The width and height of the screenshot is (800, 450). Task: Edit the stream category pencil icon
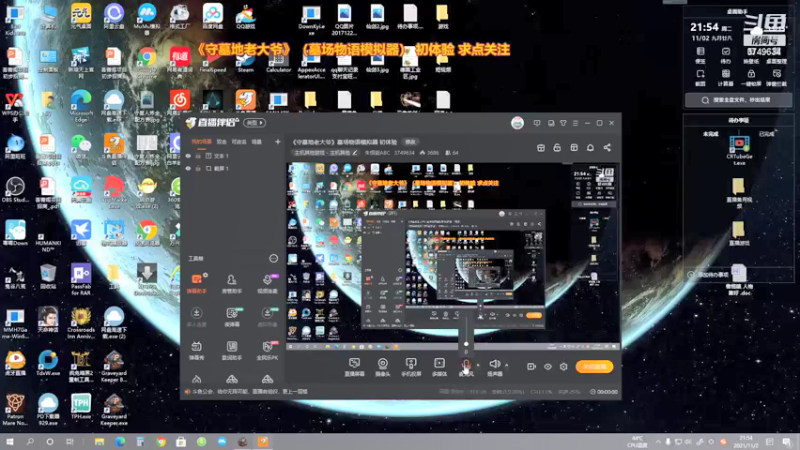355,153
